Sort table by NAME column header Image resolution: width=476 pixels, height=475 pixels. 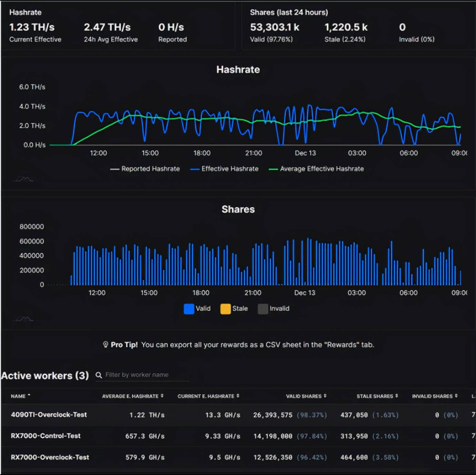coord(18,396)
